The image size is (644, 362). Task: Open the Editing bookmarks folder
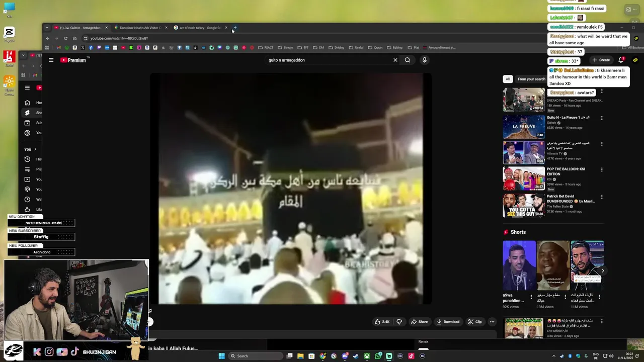[394, 48]
